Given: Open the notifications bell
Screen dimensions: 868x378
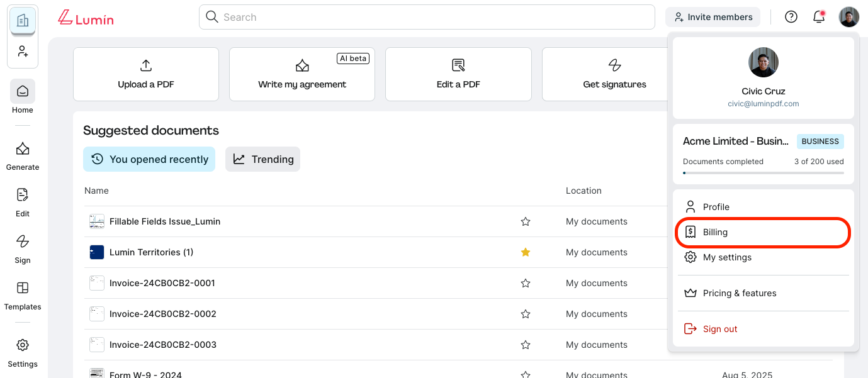Looking at the screenshot, I should (x=819, y=17).
